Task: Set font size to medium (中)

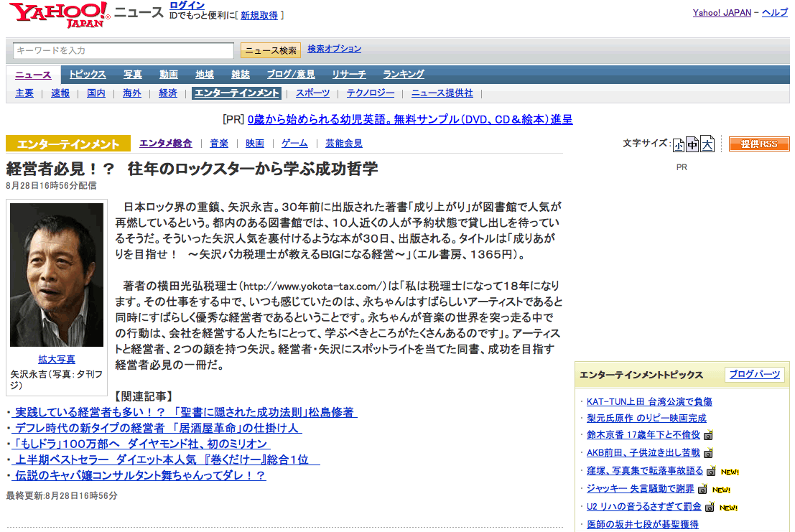Action: [692, 144]
